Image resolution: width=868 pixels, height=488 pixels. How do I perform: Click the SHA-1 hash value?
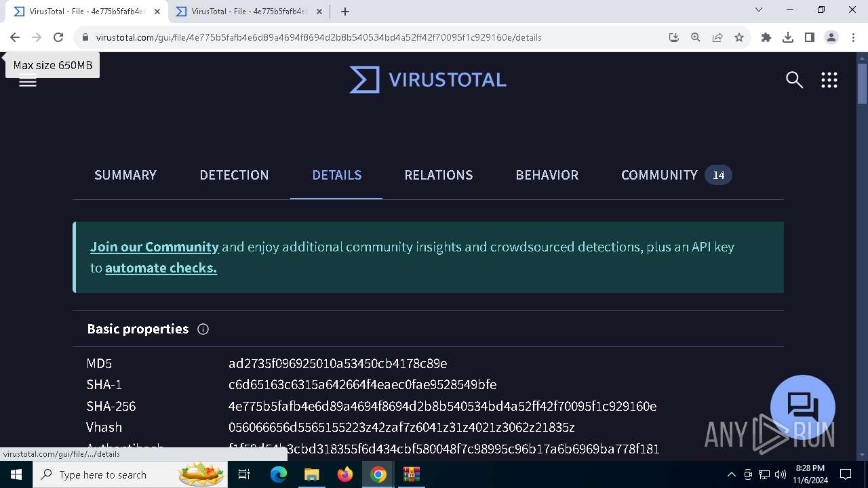[x=363, y=385]
